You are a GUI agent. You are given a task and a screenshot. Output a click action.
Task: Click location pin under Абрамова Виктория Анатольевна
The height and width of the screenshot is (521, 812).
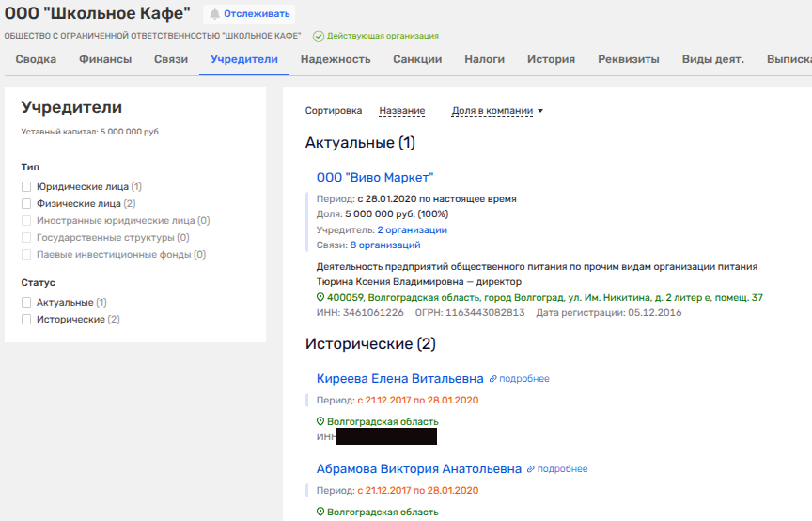tap(320, 512)
